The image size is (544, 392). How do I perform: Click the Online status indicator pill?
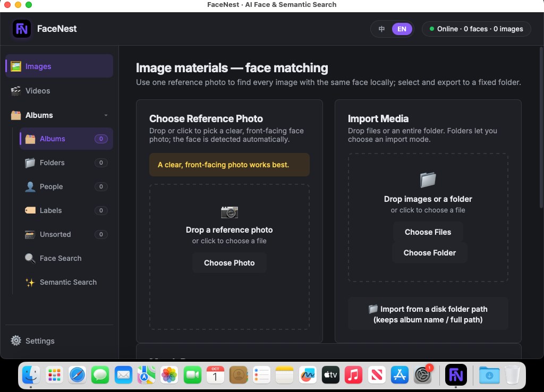(x=477, y=29)
